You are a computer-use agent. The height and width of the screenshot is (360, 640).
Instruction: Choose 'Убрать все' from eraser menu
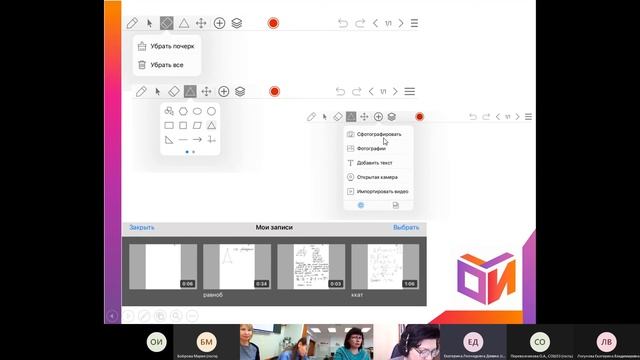click(167, 65)
